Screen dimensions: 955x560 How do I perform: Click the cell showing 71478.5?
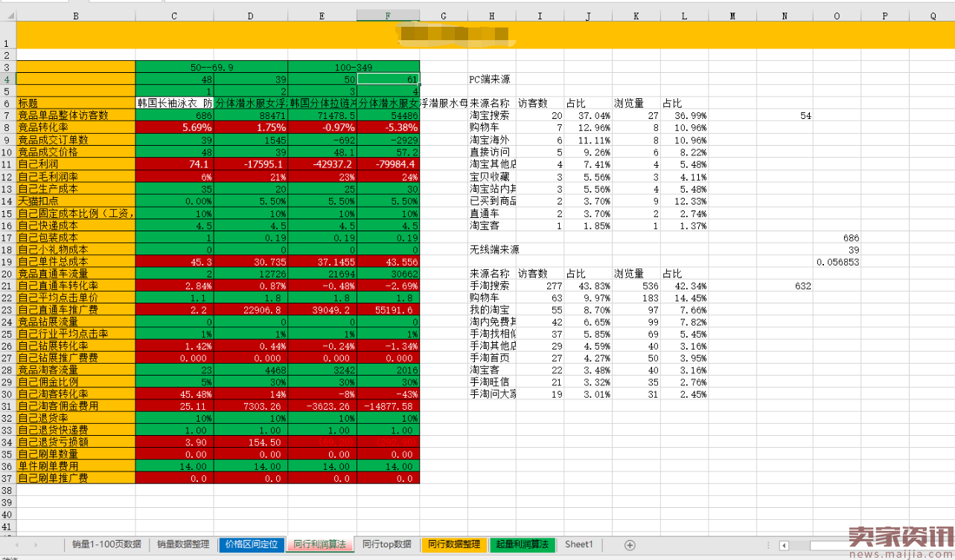tap(322, 115)
